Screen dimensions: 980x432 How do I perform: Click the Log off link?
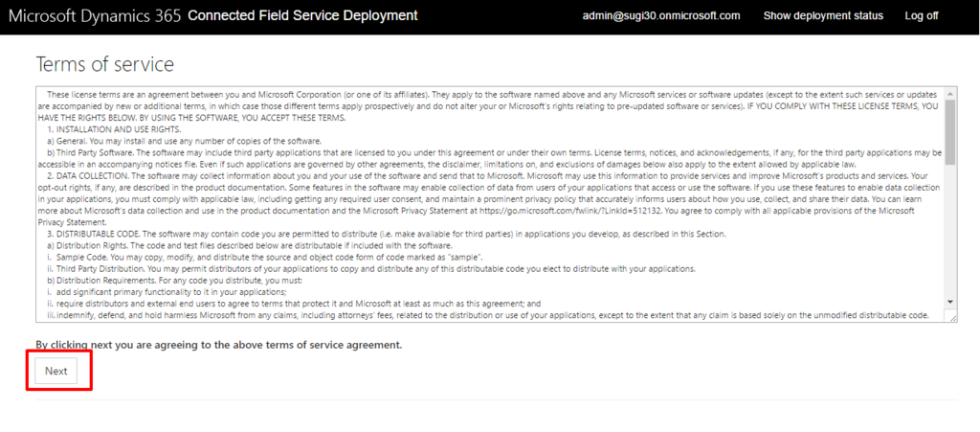click(922, 16)
